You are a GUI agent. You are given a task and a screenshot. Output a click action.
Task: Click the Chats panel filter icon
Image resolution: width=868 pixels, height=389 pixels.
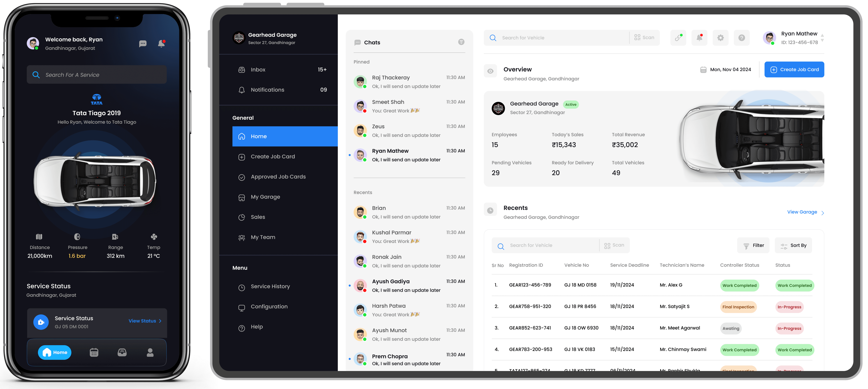coord(461,42)
